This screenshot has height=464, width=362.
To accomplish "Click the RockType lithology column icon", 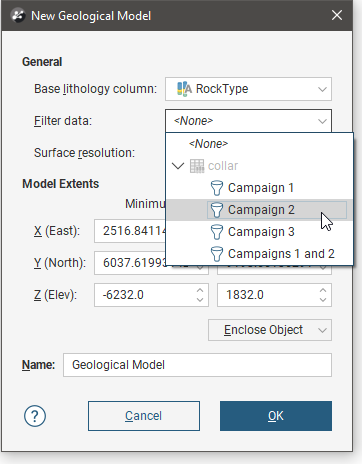I will pyautogui.click(x=184, y=89).
